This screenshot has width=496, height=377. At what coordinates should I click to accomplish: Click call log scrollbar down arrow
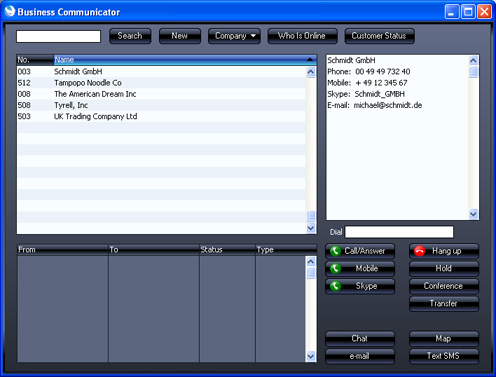311,356
